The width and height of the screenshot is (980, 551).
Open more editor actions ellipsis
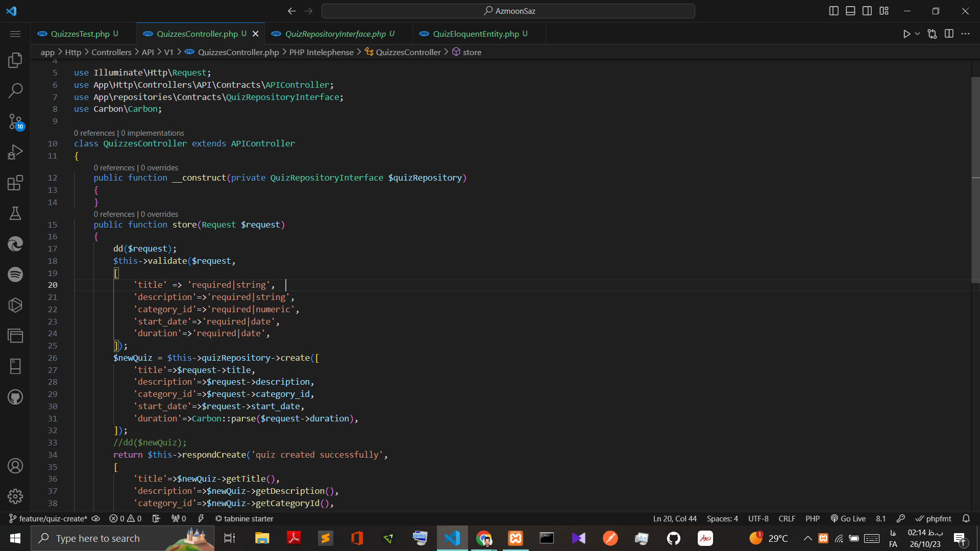[x=965, y=34]
